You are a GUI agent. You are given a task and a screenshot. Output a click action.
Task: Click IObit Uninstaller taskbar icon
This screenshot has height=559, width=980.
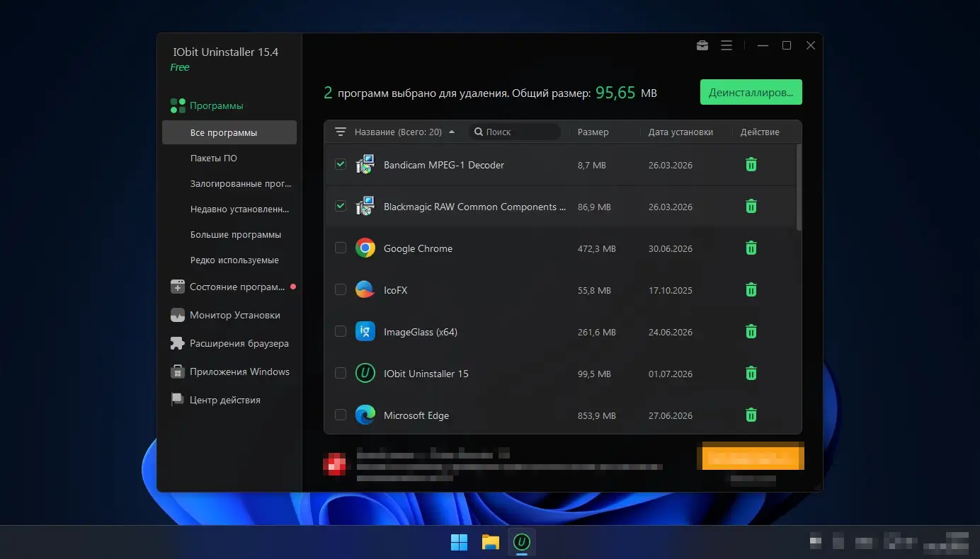522,543
